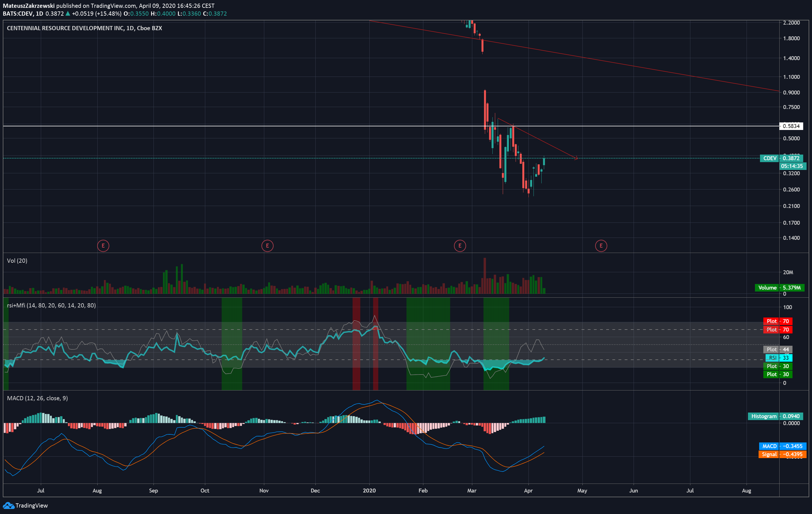
Task: Click the +0.0519 (+15.48%) change value
Action: tap(96, 14)
